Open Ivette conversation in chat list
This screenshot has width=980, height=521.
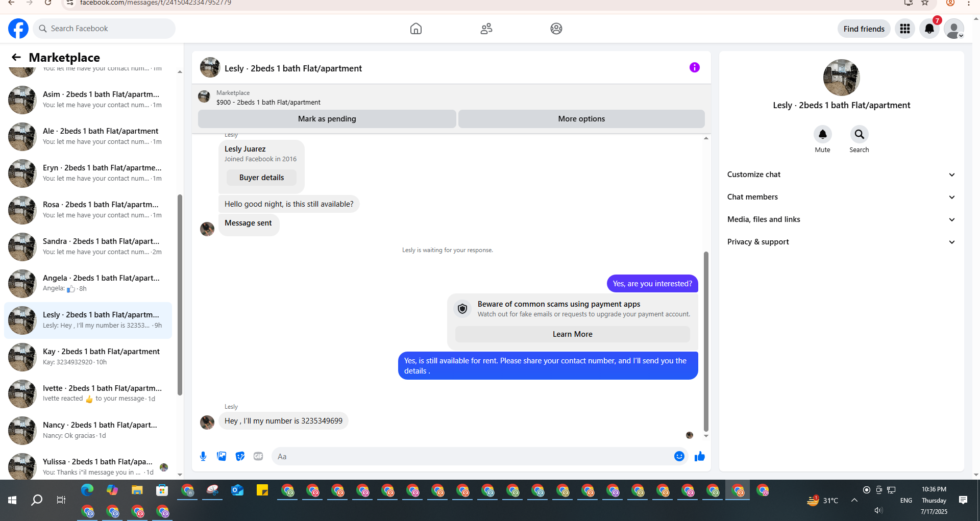(x=88, y=393)
